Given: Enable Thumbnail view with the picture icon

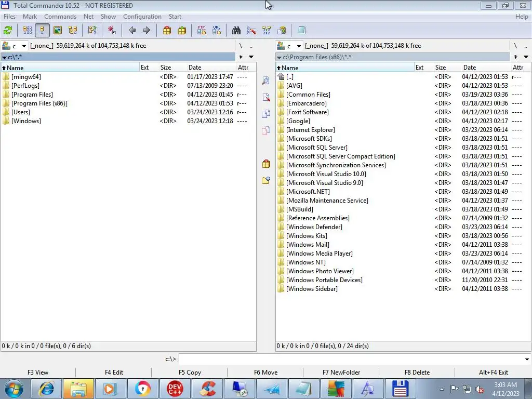Looking at the screenshot, I should [58, 30].
